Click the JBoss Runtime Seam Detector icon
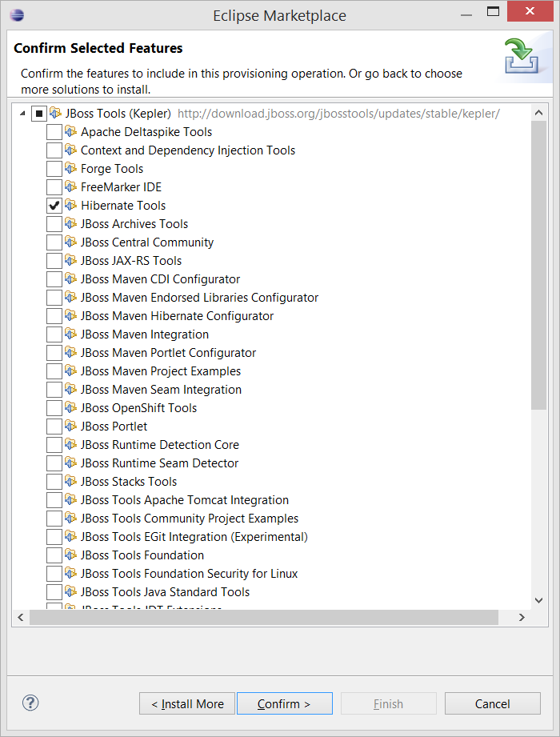560x737 pixels. (x=70, y=463)
